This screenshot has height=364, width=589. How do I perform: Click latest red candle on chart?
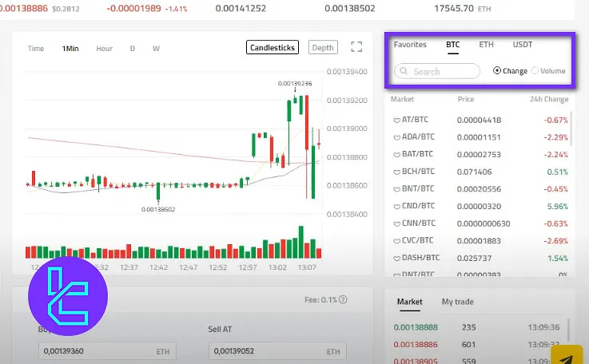click(x=319, y=144)
